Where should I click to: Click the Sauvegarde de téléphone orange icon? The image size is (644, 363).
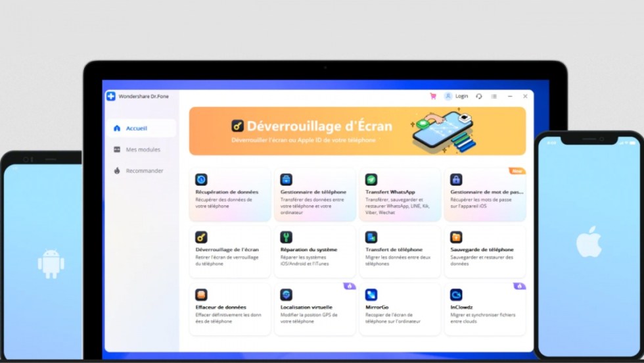(x=456, y=237)
